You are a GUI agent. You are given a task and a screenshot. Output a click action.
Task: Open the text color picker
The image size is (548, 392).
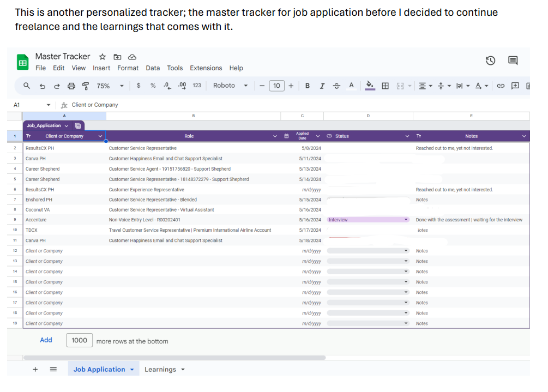click(x=351, y=86)
